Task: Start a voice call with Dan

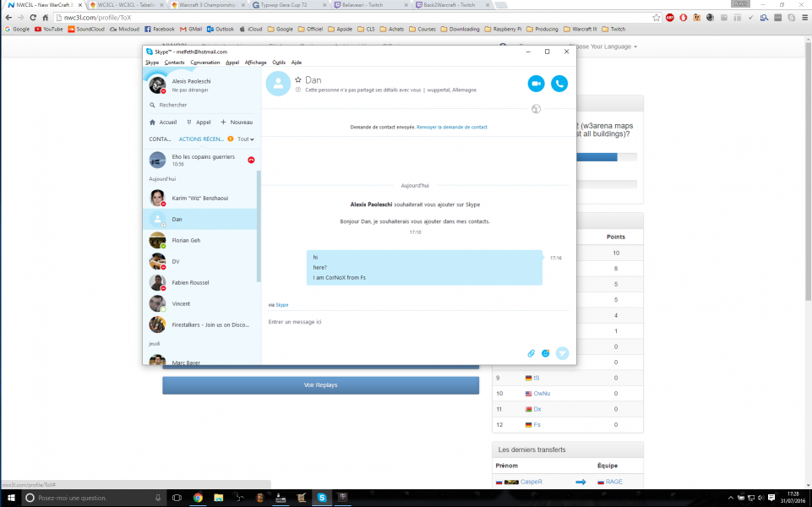Action: point(559,84)
